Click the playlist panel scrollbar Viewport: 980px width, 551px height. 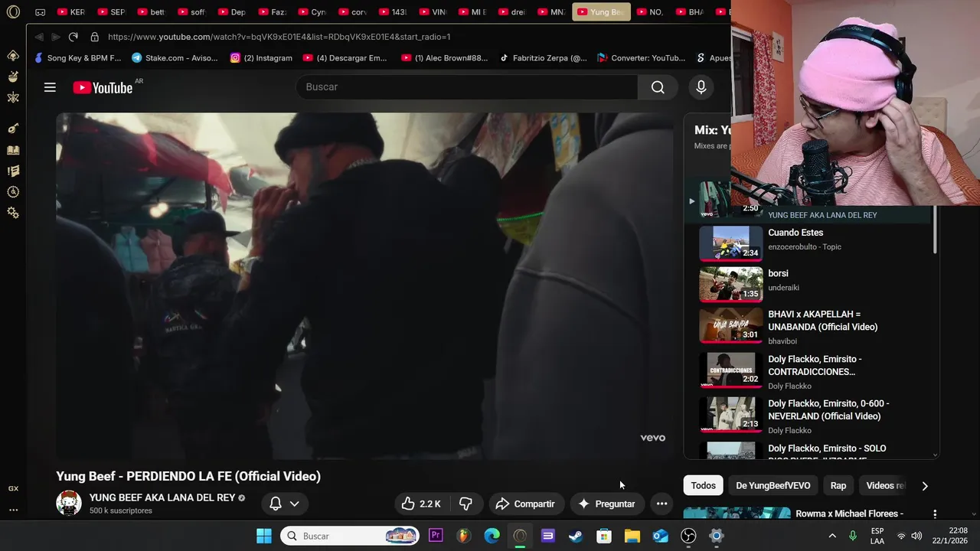(x=935, y=230)
